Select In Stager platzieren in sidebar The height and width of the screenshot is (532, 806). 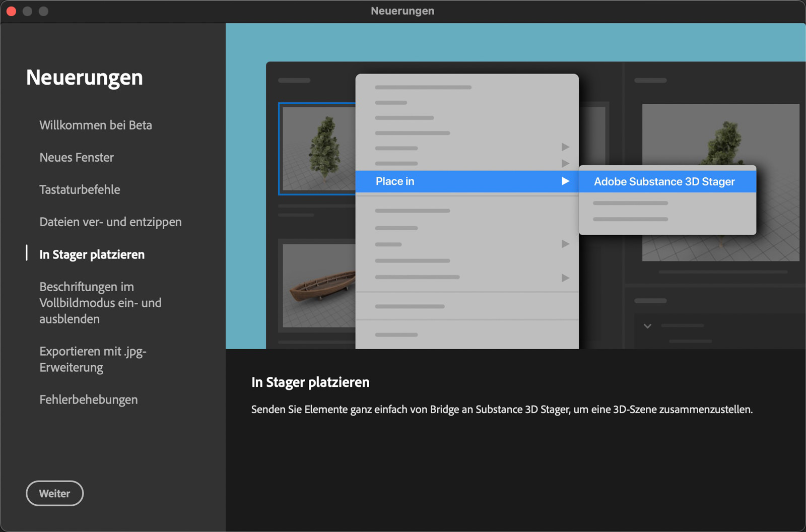pos(92,254)
